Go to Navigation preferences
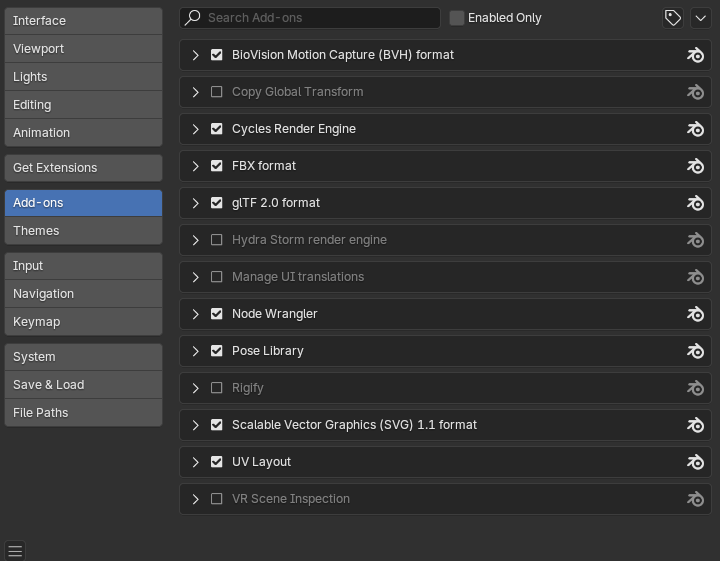 (x=83, y=294)
